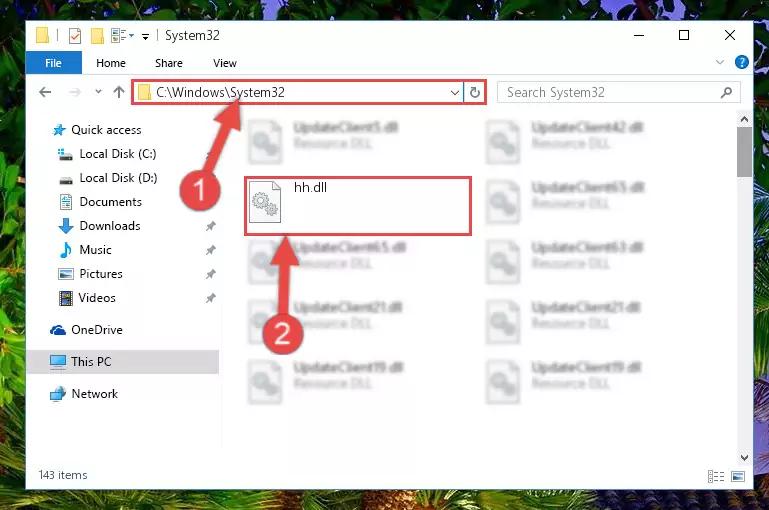769x510 pixels.
Task: Open Pictures in the navigation pane
Action: (90, 274)
